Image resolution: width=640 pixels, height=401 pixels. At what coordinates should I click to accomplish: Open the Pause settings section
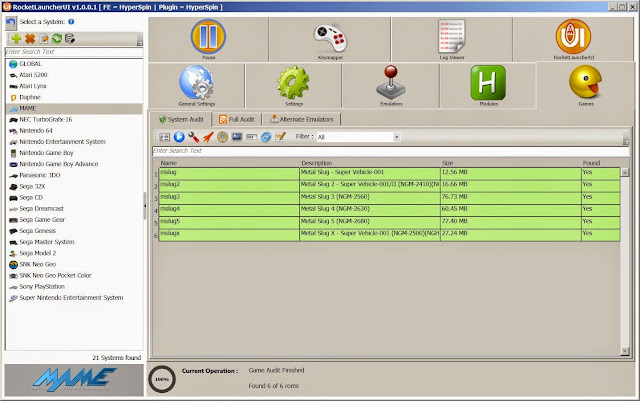point(208,39)
